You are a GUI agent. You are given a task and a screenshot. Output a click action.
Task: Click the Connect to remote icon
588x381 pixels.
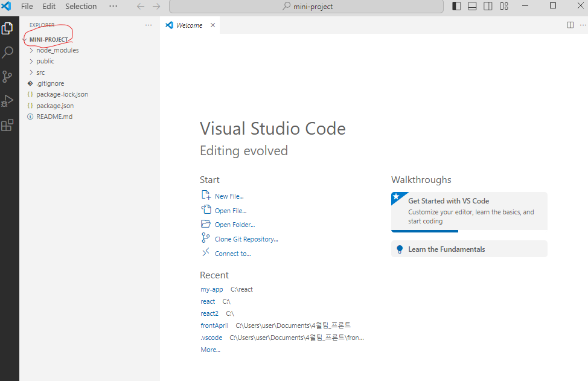point(205,252)
